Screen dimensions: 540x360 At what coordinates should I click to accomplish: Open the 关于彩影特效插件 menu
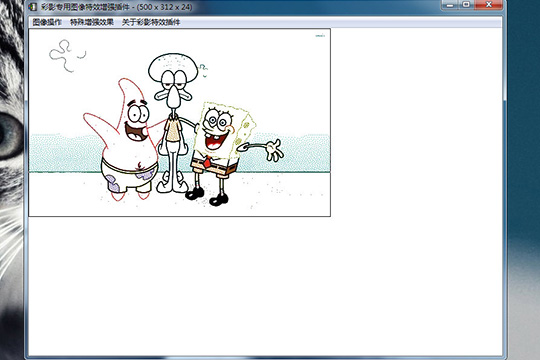(151, 22)
